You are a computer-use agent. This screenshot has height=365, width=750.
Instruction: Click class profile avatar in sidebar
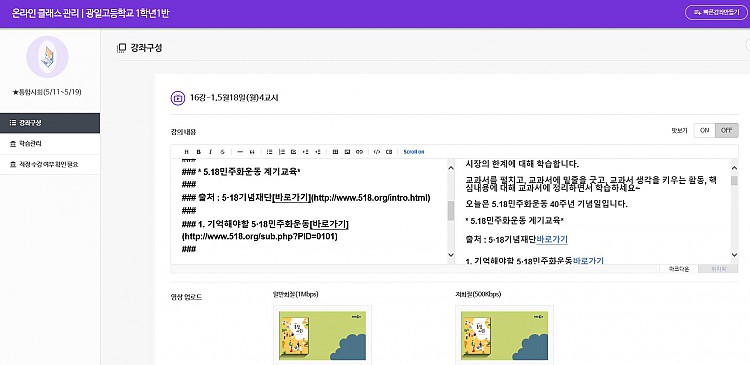47,57
